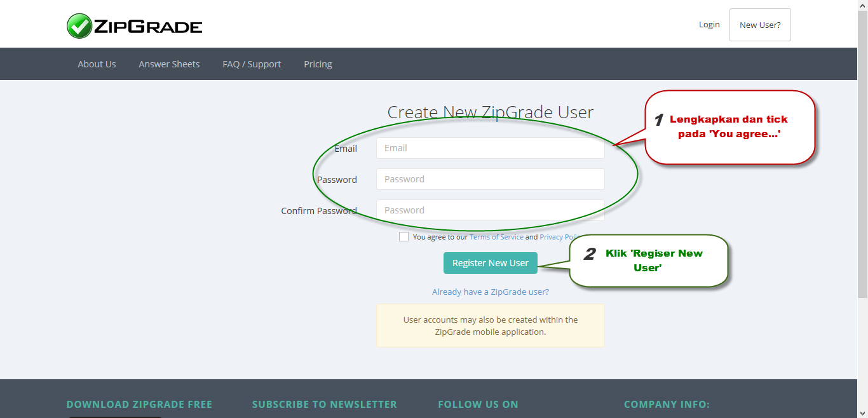Go to Answer Sheets page
Viewport: 868px width, 418px height.
pos(169,64)
